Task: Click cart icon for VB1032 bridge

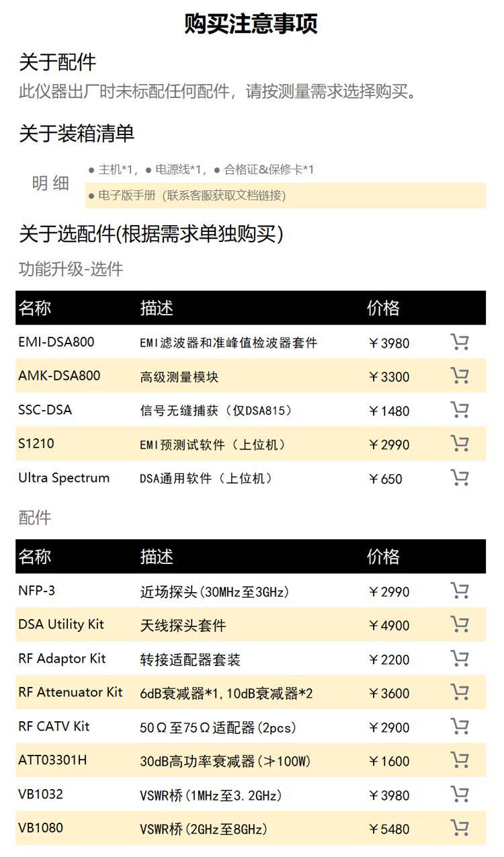Action: pos(460,794)
